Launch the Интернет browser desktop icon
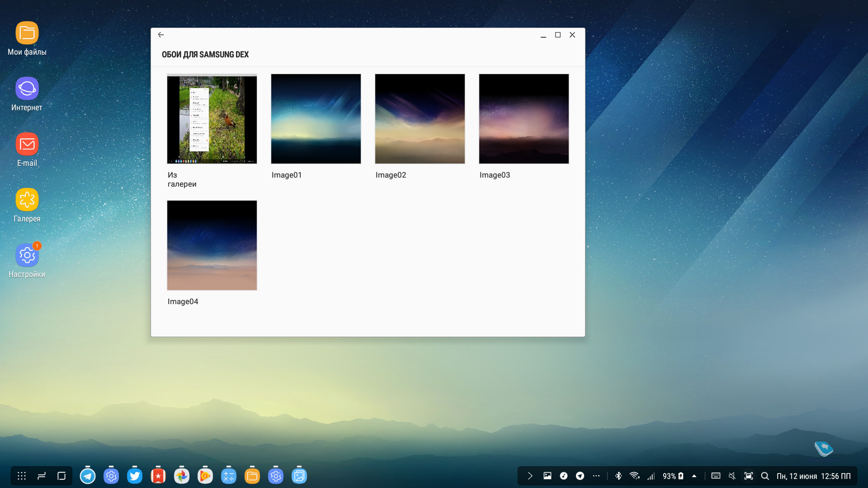The image size is (868, 488). 27,94
